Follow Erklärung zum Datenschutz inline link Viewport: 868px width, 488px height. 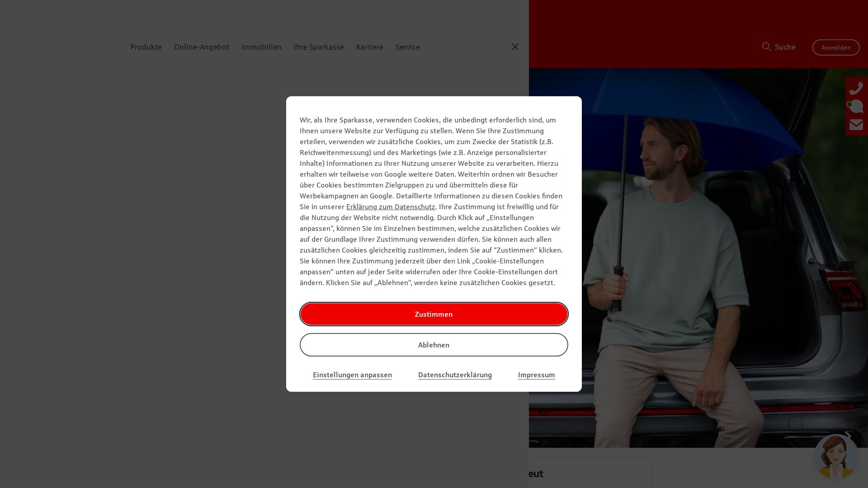click(391, 206)
